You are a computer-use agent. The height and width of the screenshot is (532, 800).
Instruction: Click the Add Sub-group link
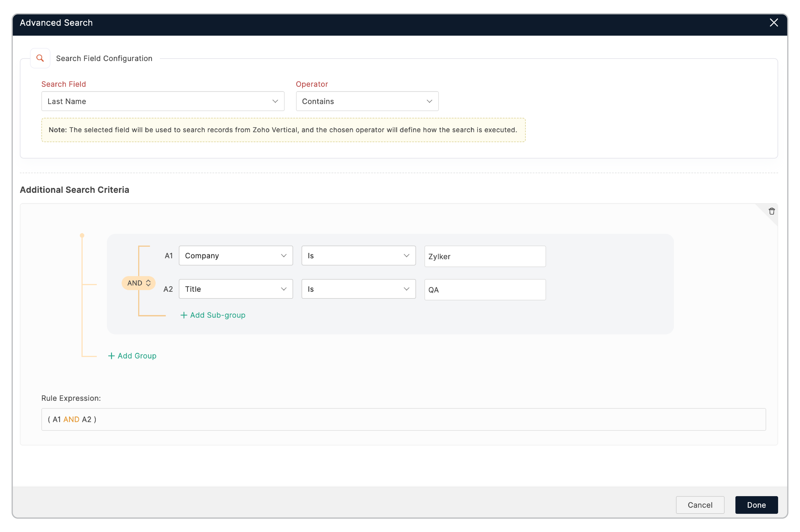coord(217,315)
